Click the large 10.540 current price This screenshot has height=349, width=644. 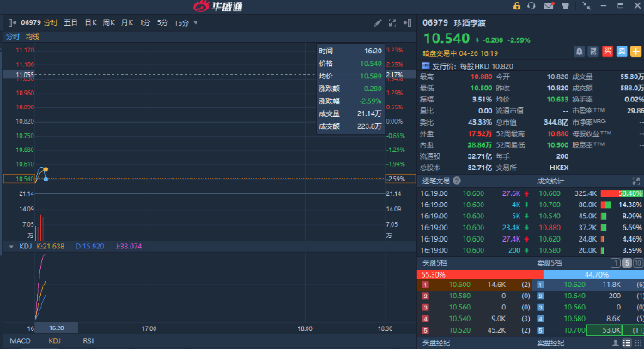[x=446, y=39]
